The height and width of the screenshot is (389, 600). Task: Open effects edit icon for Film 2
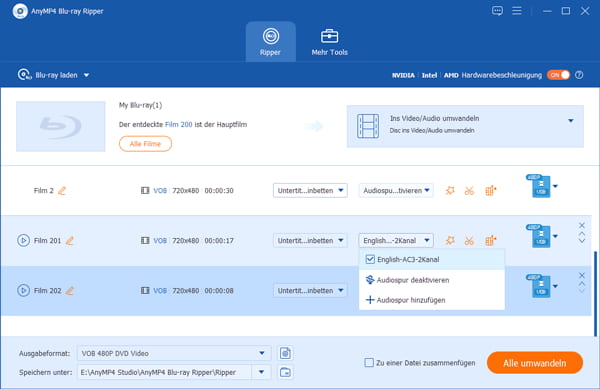(450, 190)
